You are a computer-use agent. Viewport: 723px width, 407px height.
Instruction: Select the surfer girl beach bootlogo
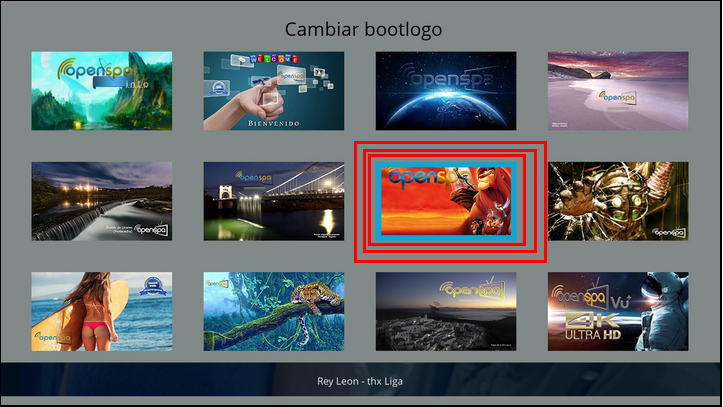101,311
